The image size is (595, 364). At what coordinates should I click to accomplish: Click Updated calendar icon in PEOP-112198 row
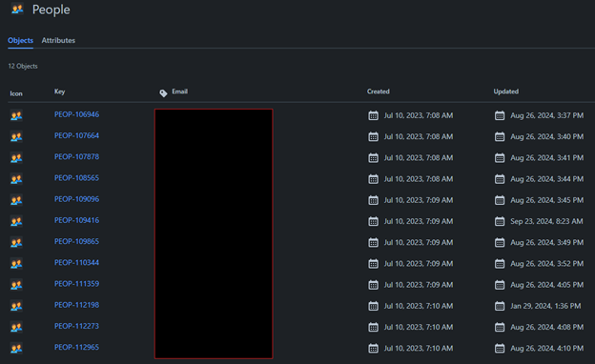click(x=500, y=306)
